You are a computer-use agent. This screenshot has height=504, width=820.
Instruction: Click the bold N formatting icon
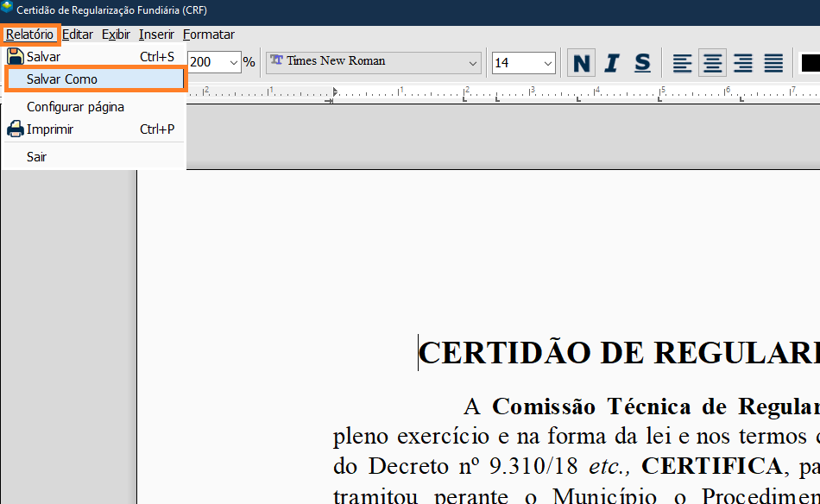coord(582,63)
